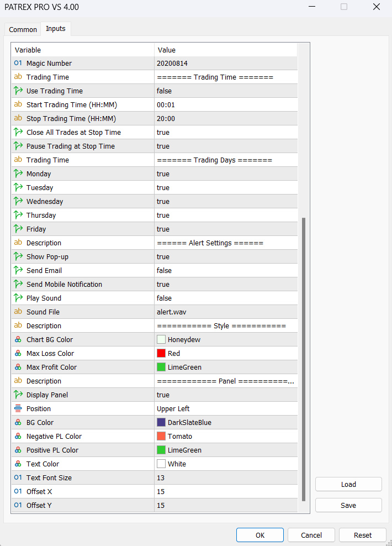Click the Tomato color swatch
The width and height of the screenshot is (392, 546).
pyautogui.click(x=161, y=437)
